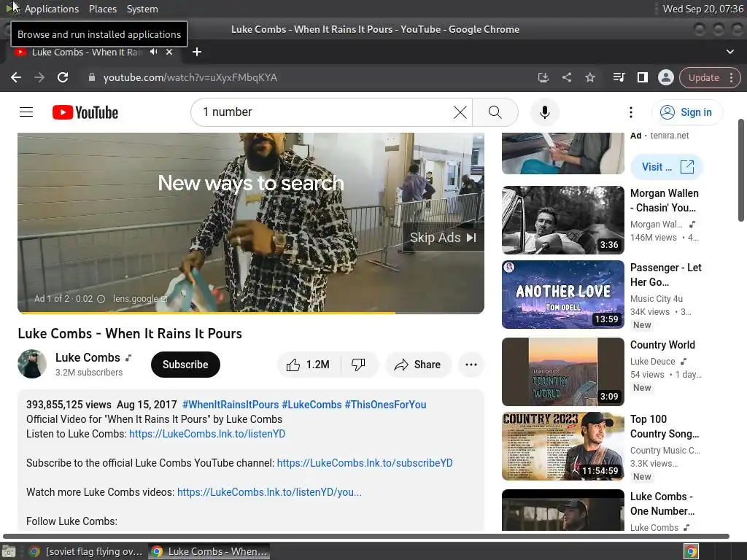747x560 pixels.
Task: Open Top 100 Country Songs thumbnail
Action: (x=562, y=446)
